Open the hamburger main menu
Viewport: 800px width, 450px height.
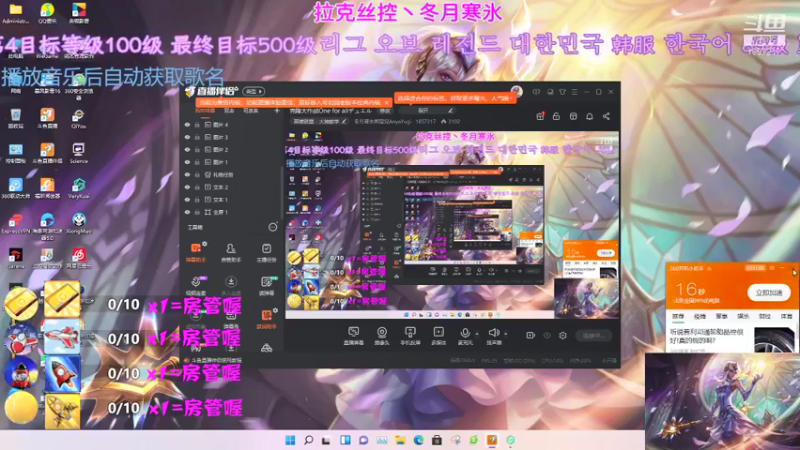[574, 92]
